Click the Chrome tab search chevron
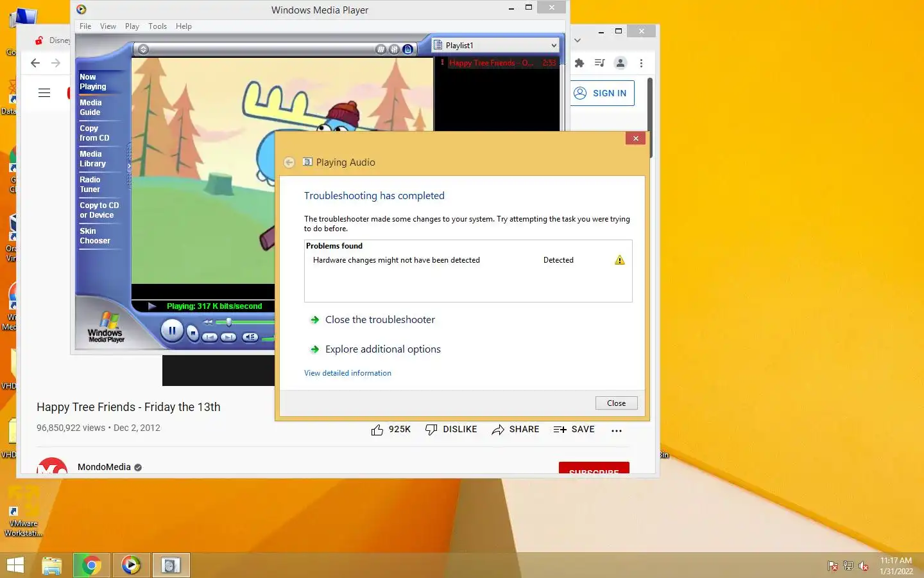 pos(577,40)
